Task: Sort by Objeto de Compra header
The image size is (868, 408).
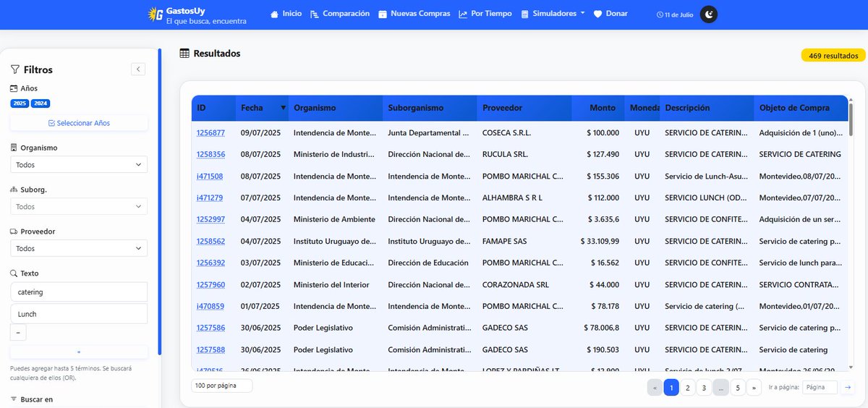Action: [801, 108]
